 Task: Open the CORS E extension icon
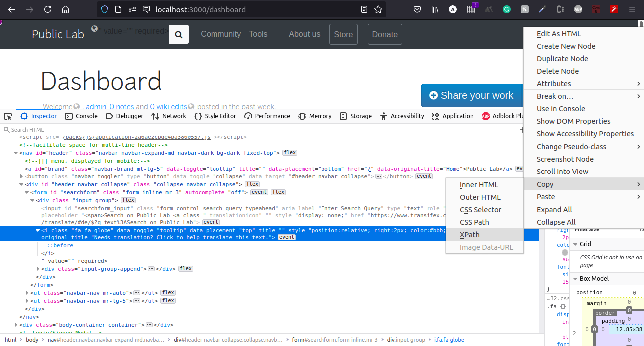[x=596, y=9]
